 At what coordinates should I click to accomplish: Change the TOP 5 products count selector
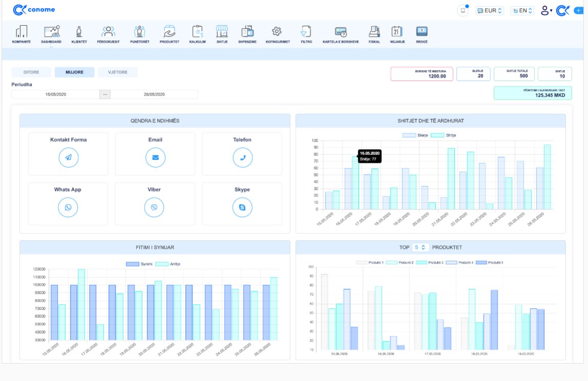click(421, 247)
